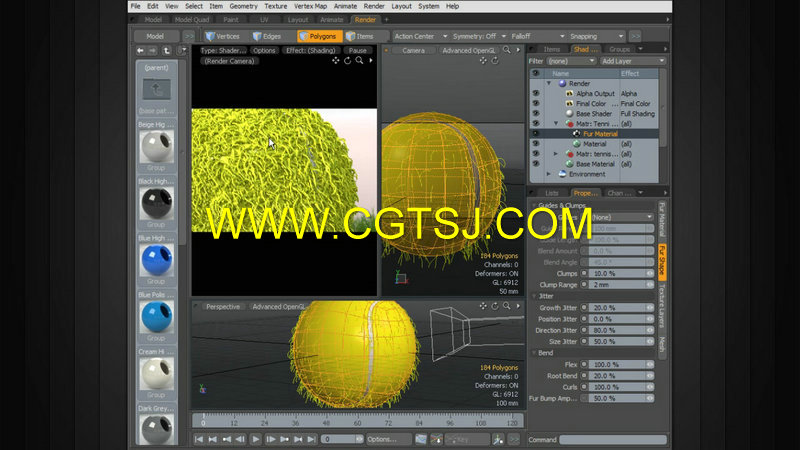Click the rotate icon in Render Camera view
Image resolution: width=800 pixels, height=450 pixels.
coord(347,61)
